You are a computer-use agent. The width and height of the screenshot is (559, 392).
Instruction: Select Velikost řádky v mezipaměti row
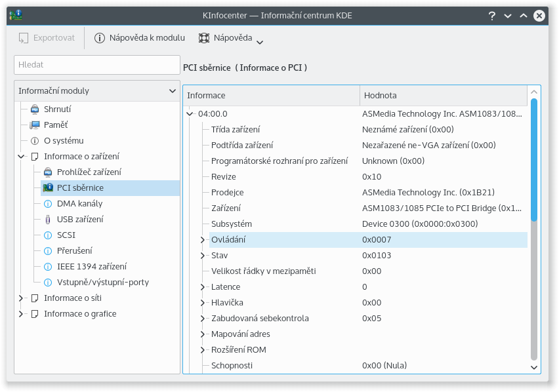click(369, 271)
